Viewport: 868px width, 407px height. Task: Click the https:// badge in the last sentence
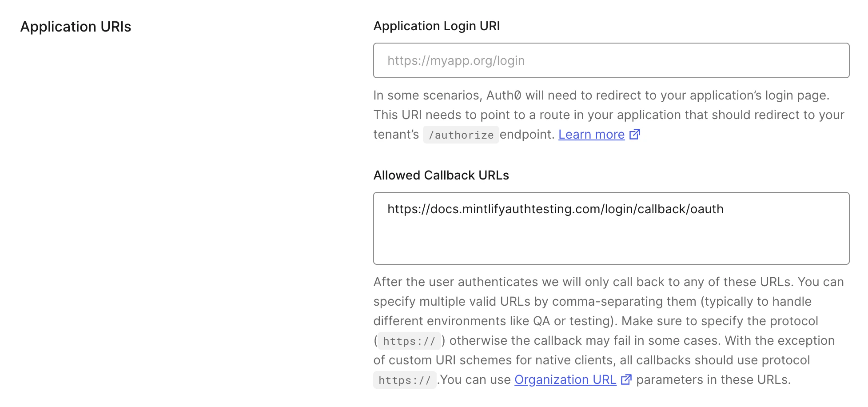point(405,380)
